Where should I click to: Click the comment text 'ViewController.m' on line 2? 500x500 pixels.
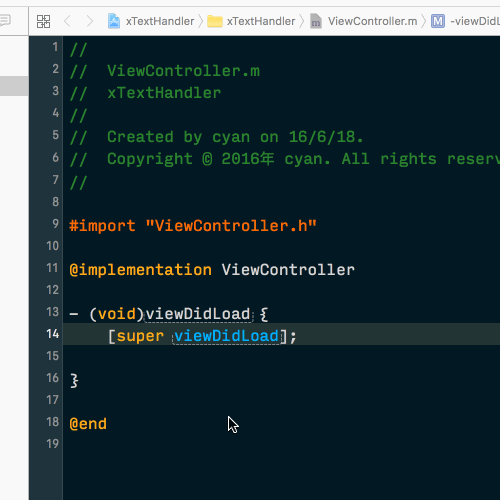pyautogui.click(x=183, y=71)
